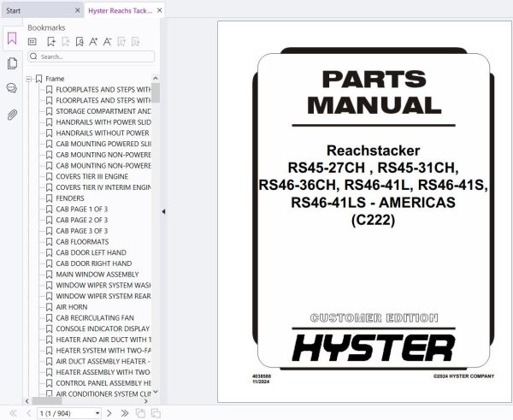This screenshot has height=420, width=513.
Task: Click the next view icon in status bar
Action: [x=156, y=413]
